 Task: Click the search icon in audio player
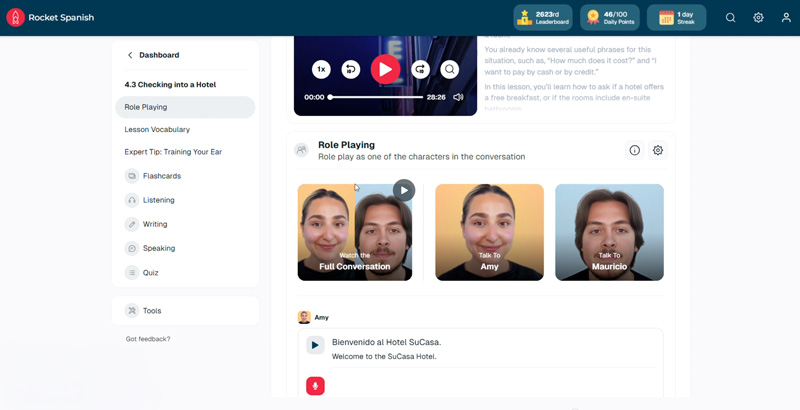point(449,69)
